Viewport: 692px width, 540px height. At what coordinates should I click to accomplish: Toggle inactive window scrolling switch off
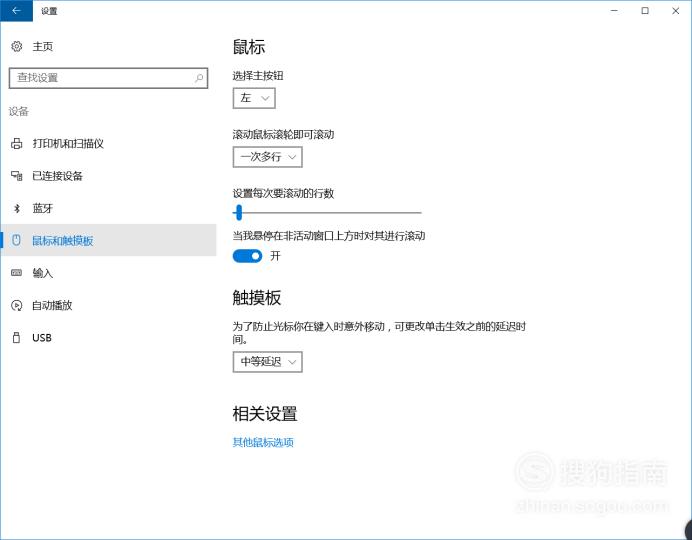coord(247,256)
